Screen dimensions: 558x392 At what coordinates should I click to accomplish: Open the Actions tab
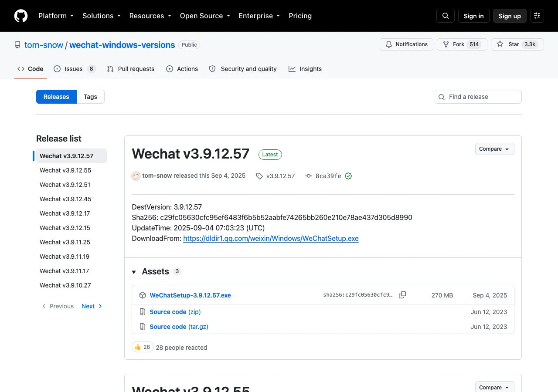point(182,69)
